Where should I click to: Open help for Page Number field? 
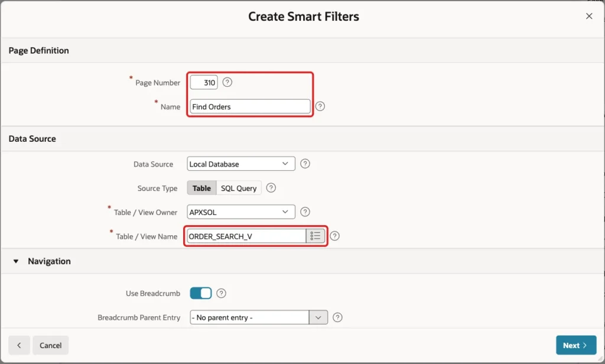227,82
